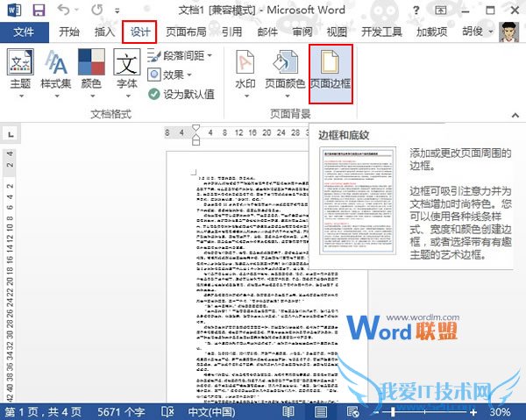
Task: Switch to the 视图 tab
Action: pyautogui.click(x=337, y=32)
